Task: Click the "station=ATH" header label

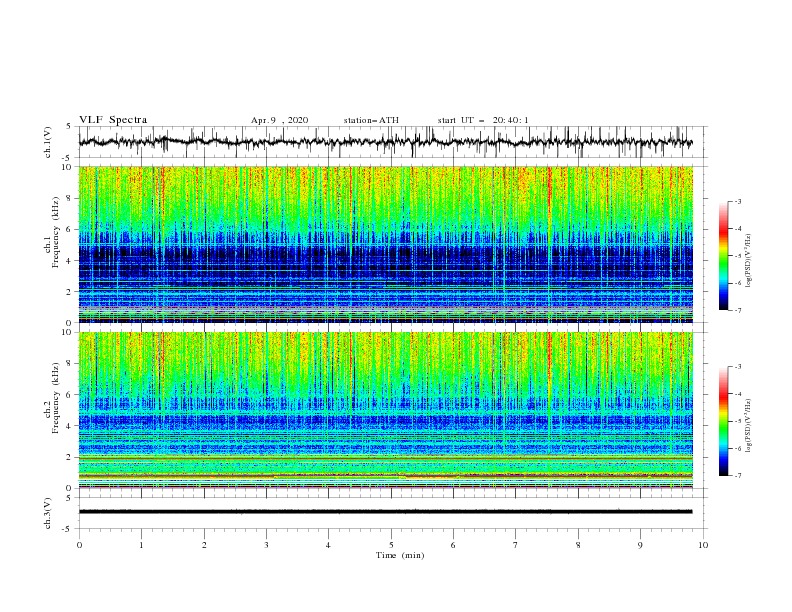Action: pos(371,120)
